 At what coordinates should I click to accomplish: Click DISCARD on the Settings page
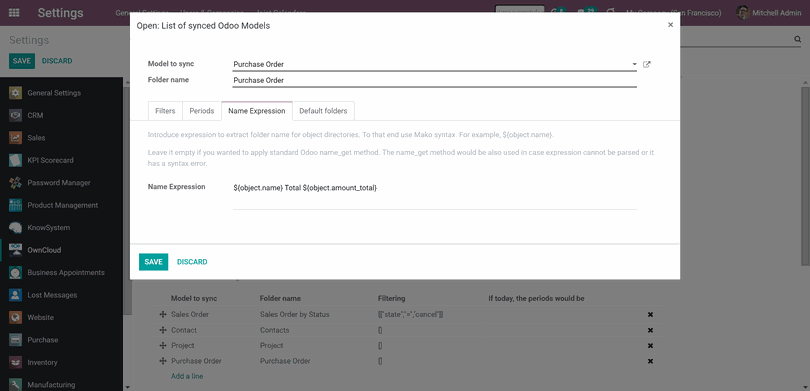[57, 61]
